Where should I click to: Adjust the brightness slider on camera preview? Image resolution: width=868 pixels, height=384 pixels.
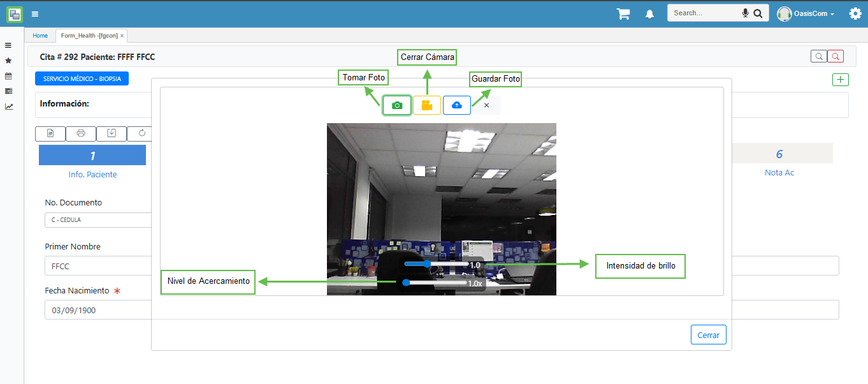pyautogui.click(x=427, y=263)
